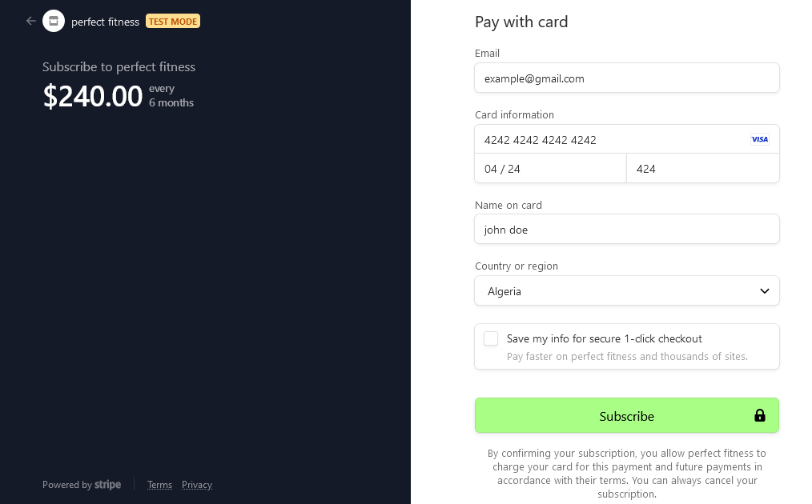The width and height of the screenshot is (812, 504).
Task: Click the chevron on the country selector
Action: [763, 290]
